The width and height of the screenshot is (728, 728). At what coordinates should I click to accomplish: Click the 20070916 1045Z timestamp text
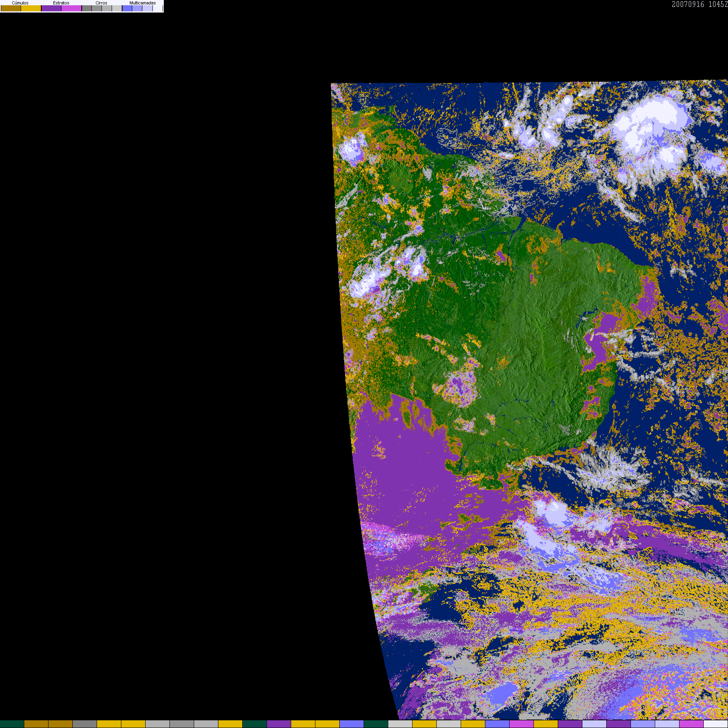tap(700, 4)
